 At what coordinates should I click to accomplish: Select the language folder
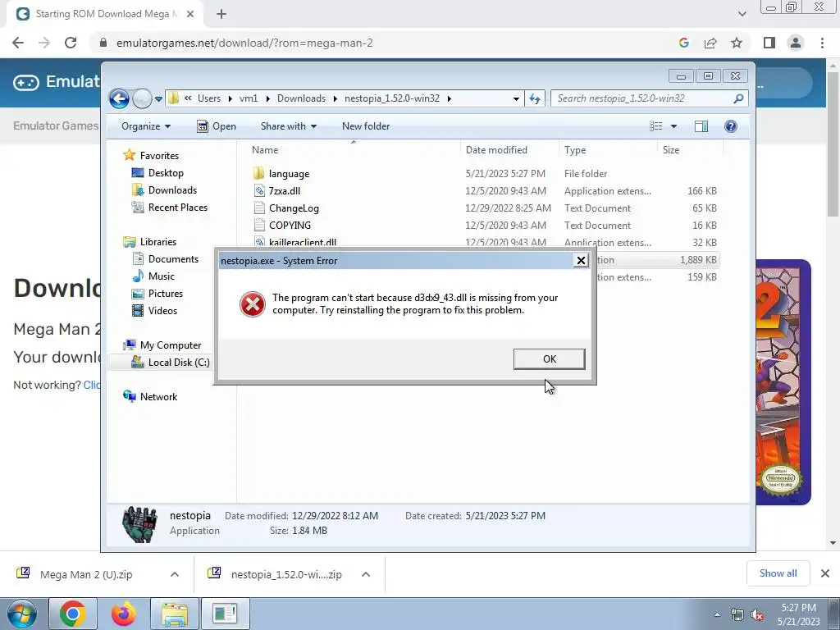(289, 174)
